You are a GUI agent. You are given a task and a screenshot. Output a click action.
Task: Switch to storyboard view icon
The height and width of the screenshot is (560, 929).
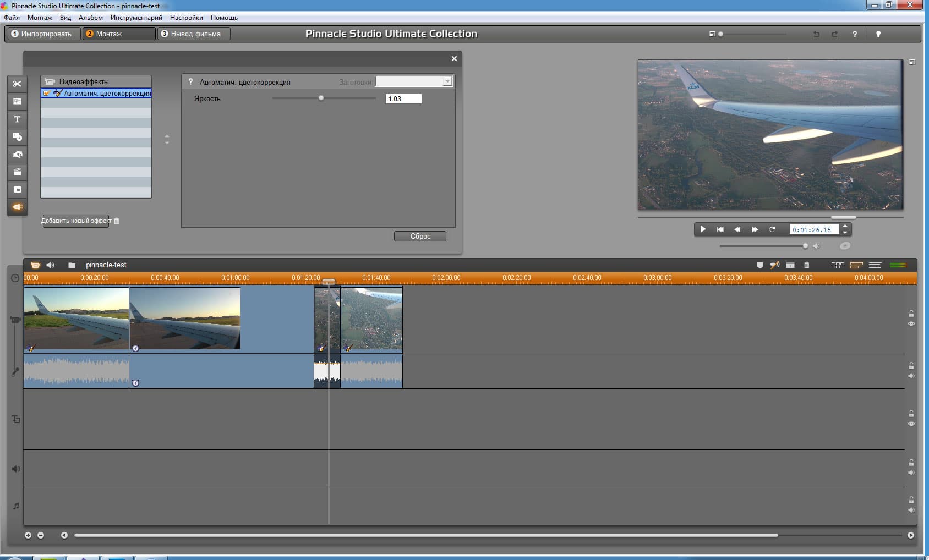(x=837, y=265)
